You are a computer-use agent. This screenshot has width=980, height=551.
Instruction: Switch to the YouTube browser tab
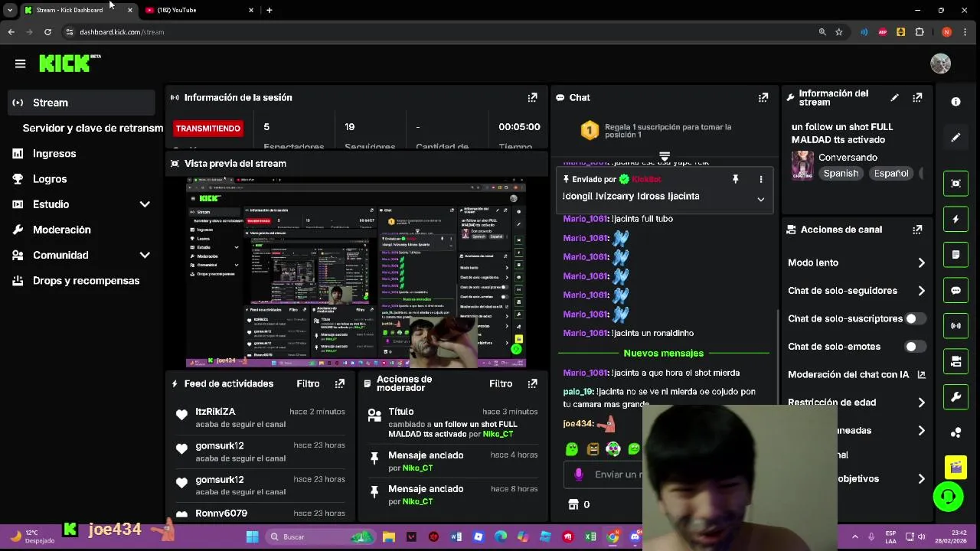[x=199, y=10]
